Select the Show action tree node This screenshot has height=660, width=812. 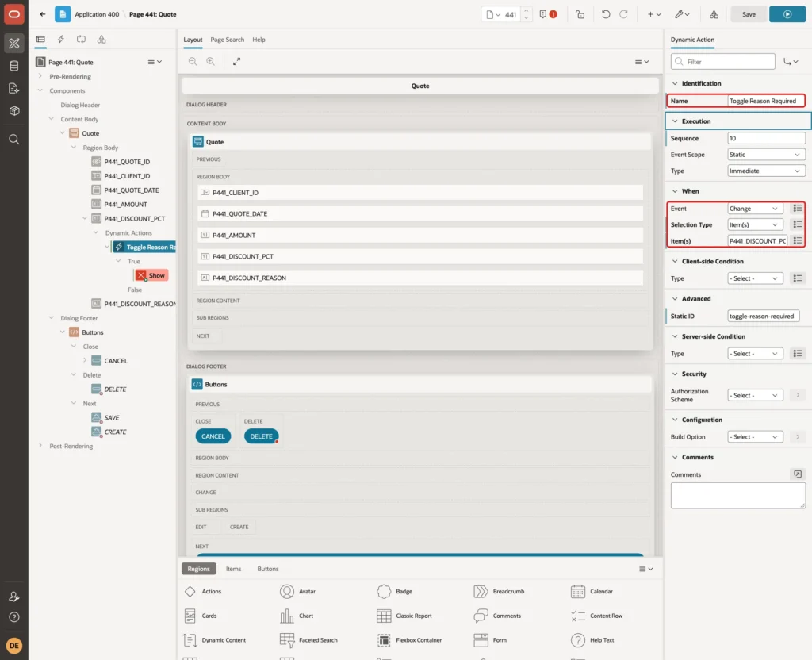click(x=151, y=275)
